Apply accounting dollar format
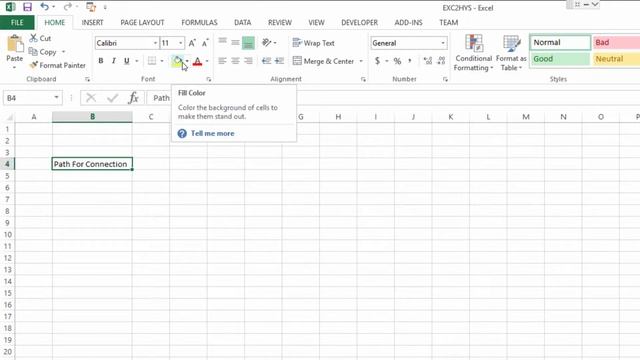 pyautogui.click(x=377, y=61)
